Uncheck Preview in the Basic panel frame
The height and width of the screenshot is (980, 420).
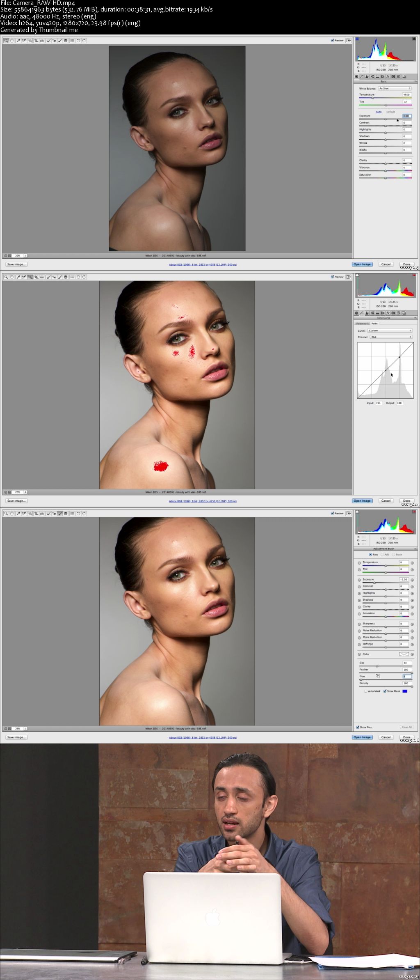click(333, 40)
